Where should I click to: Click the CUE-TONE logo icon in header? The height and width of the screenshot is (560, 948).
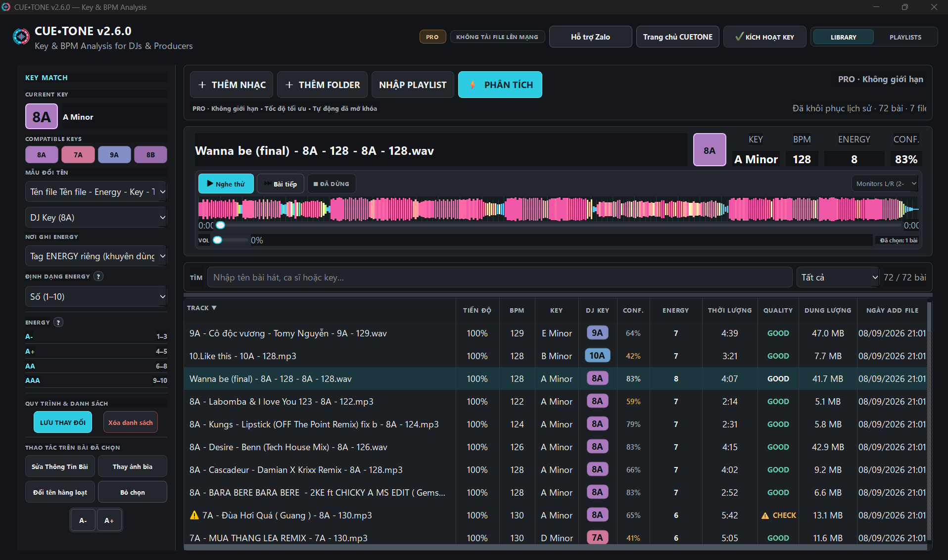21,37
